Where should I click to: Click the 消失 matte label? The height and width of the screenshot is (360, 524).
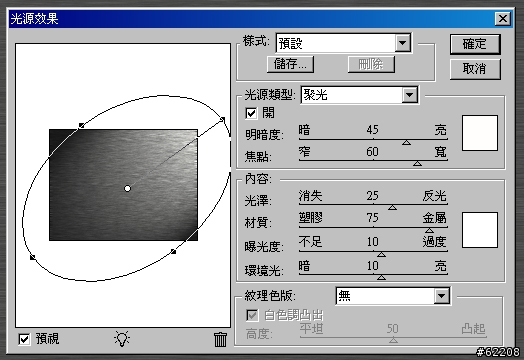311,196
